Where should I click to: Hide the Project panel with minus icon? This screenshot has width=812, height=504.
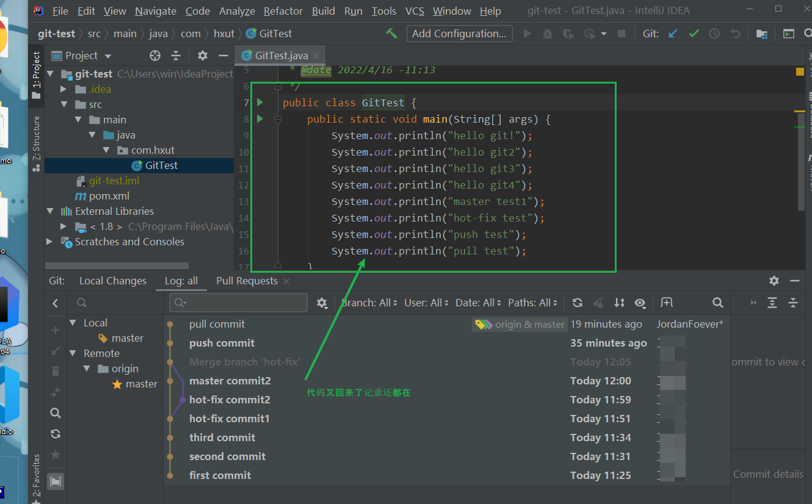223,56
